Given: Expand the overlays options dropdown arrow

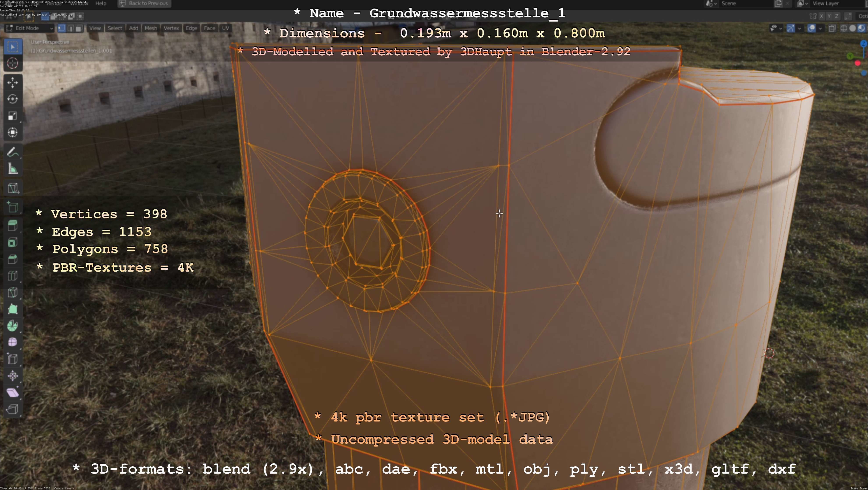Looking at the screenshot, I should coord(820,28).
